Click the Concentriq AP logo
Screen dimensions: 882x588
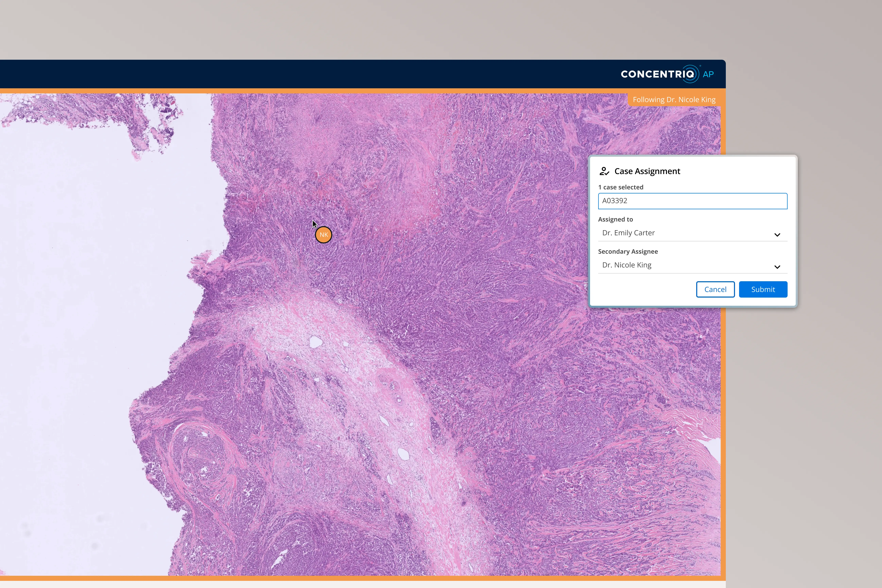(x=667, y=74)
